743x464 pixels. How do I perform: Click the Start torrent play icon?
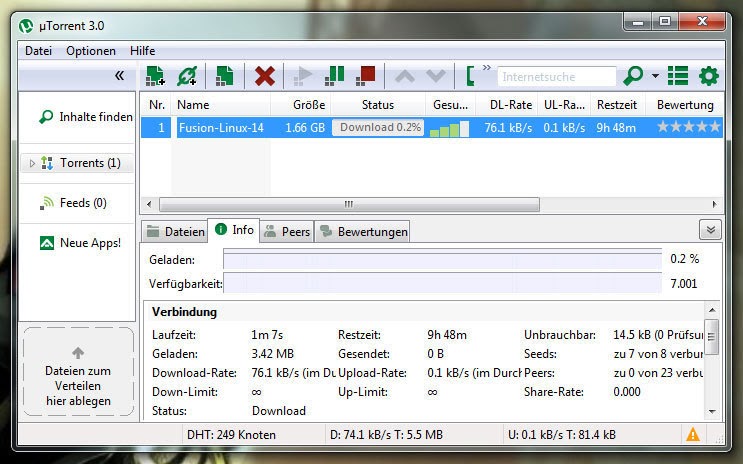[303, 76]
